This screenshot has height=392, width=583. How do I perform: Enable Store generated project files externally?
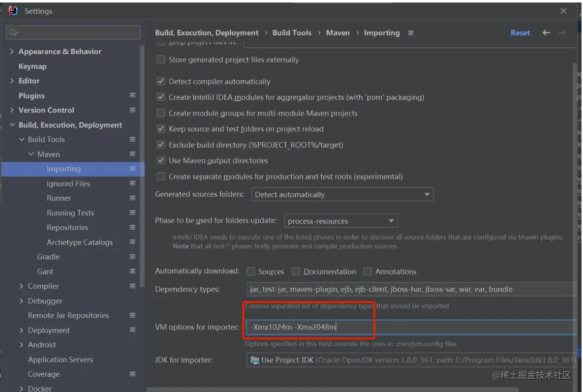tap(161, 60)
